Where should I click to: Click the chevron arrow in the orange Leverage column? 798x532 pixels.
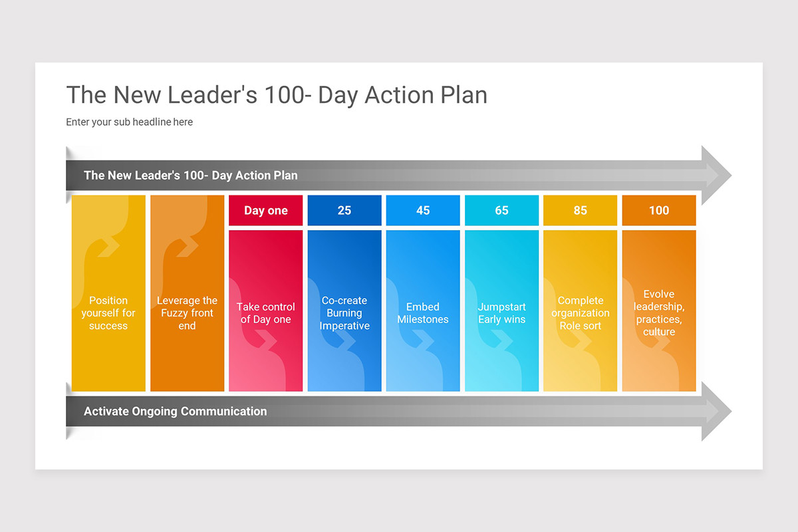[x=187, y=246]
